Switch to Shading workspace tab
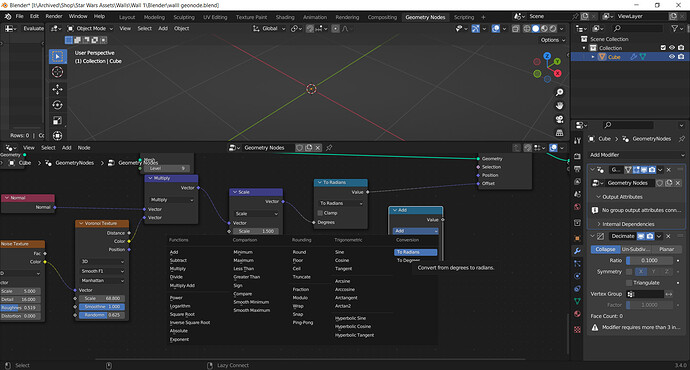 (x=285, y=17)
